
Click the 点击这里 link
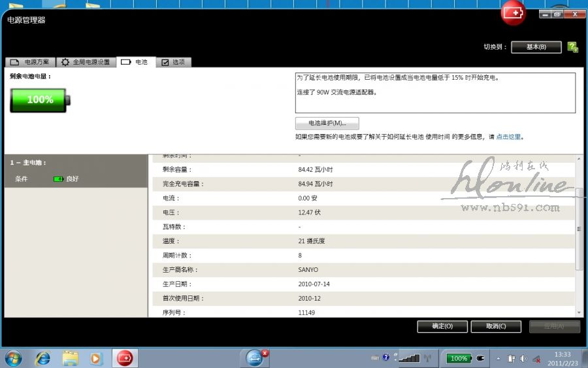coord(508,137)
